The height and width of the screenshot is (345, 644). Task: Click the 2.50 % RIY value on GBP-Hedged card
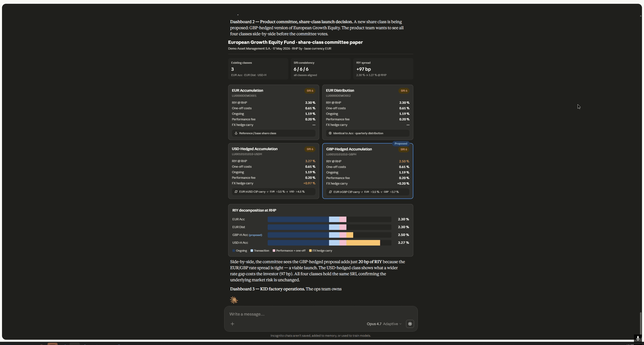(x=404, y=161)
